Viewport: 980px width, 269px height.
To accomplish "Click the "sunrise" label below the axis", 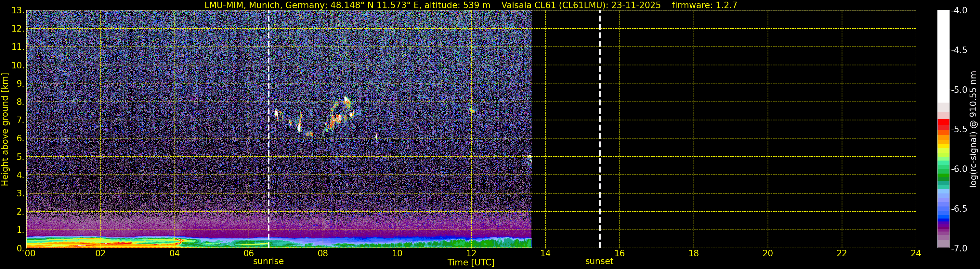I will click(268, 261).
